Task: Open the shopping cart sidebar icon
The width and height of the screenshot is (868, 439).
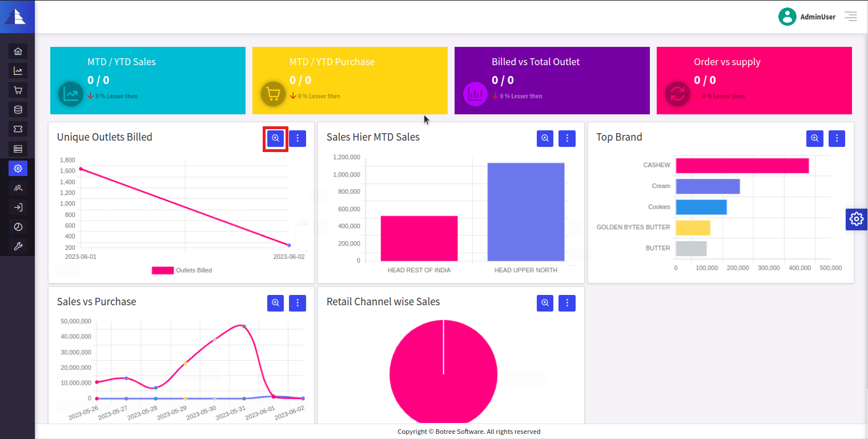Action: (x=18, y=90)
